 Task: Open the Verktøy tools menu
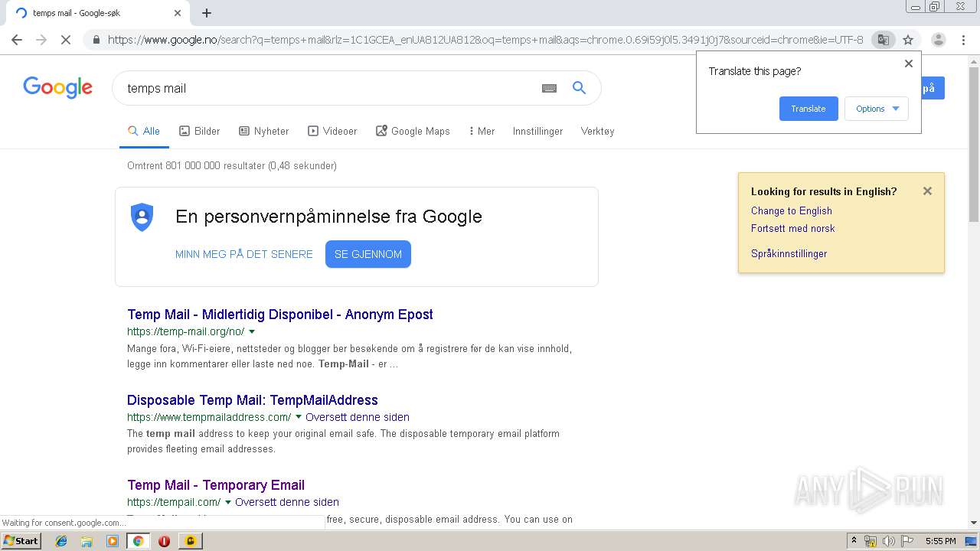click(597, 131)
